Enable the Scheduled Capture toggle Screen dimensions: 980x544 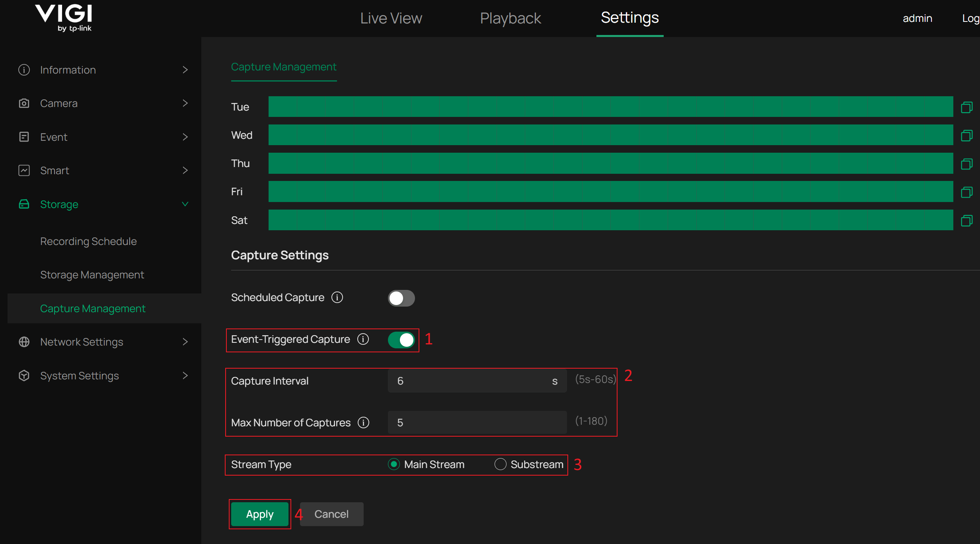pos(401,298)
